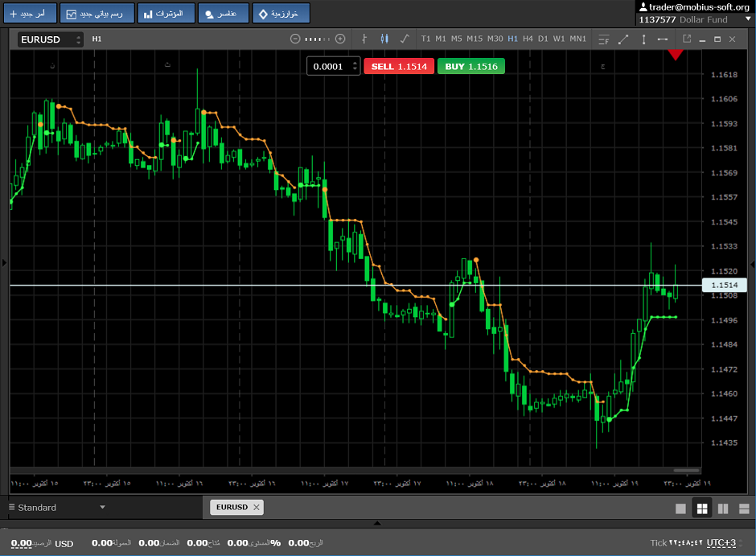This screenshot has width=756, height=556.
Task: Switch to the H4 timeframe
Action: pos(528,39)
